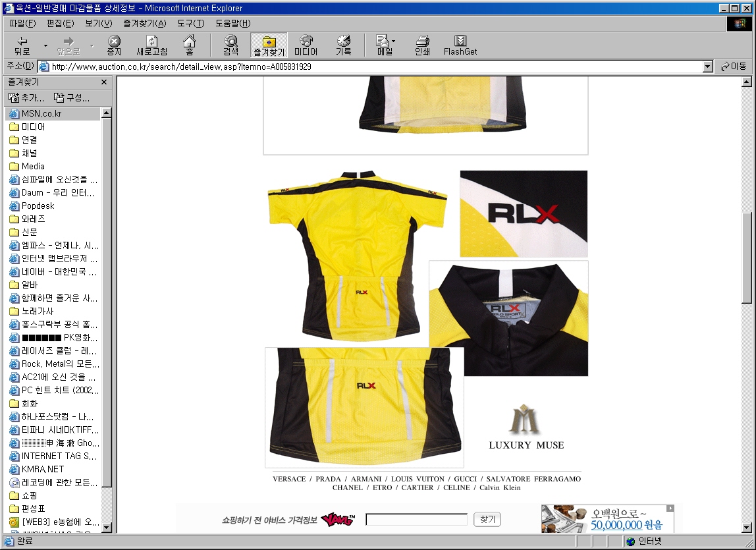Stop loading with the 중지 button
The image size is (756, 550).
click(115, 46)
